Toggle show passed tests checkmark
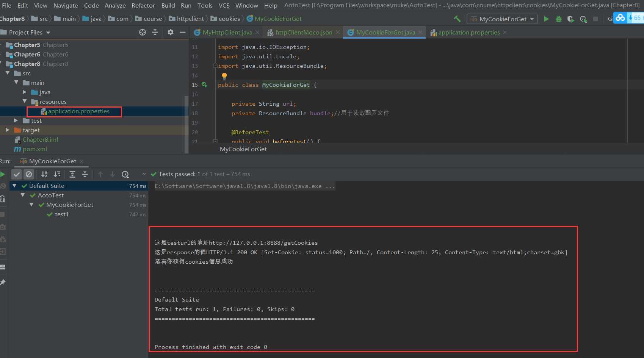The image size is (644, 358). (x=16, y=174)
